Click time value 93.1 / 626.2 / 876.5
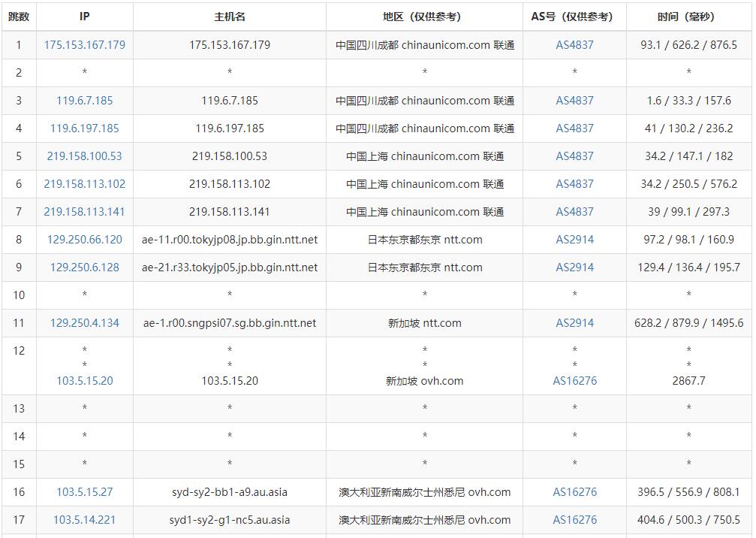 [688, 45]
